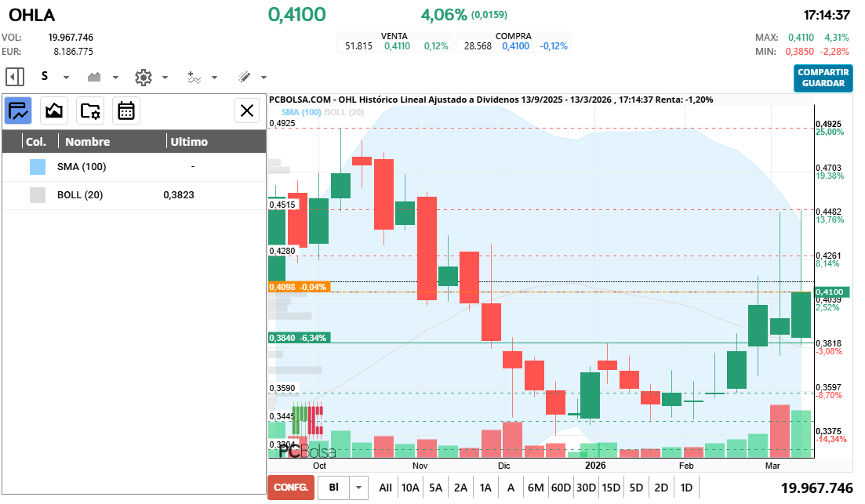Viewport: 865px width, 504px height.
Task: Click the folder settings icon in panel
Action: [x=90, y=111]
